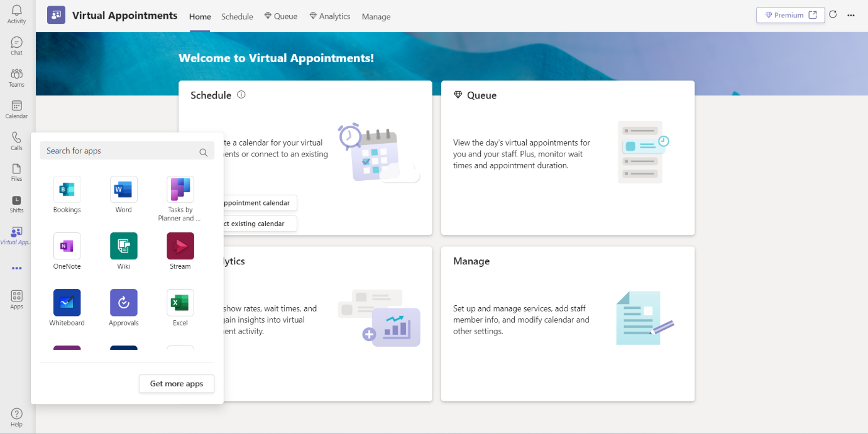Click the Search for apps field
Viewport: 868px width, 434px height.
click(x=127, y=151)
